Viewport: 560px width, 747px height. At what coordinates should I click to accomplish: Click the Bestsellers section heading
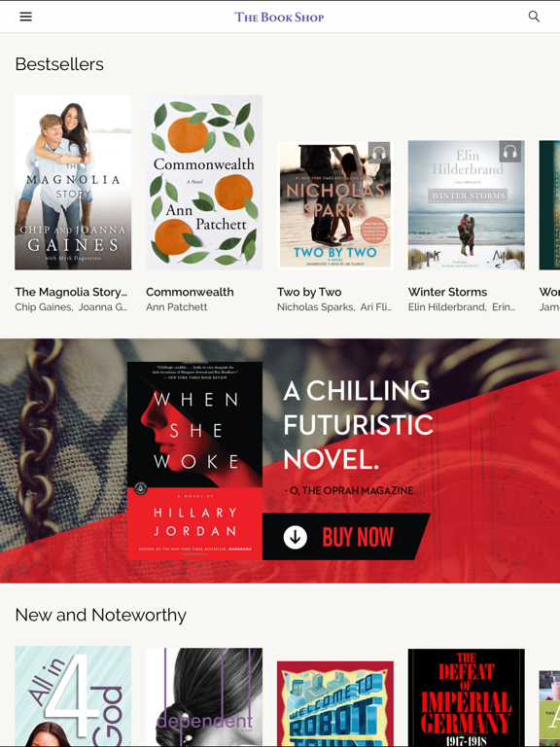59,64
